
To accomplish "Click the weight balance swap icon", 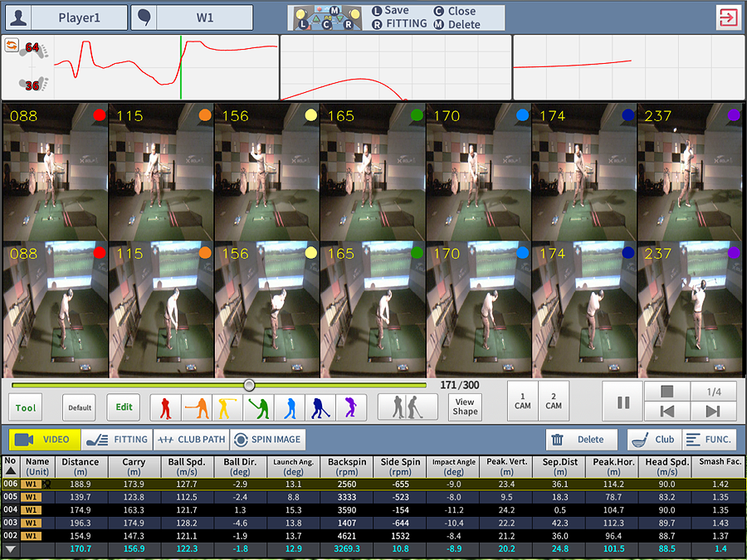I will (12, 46).
